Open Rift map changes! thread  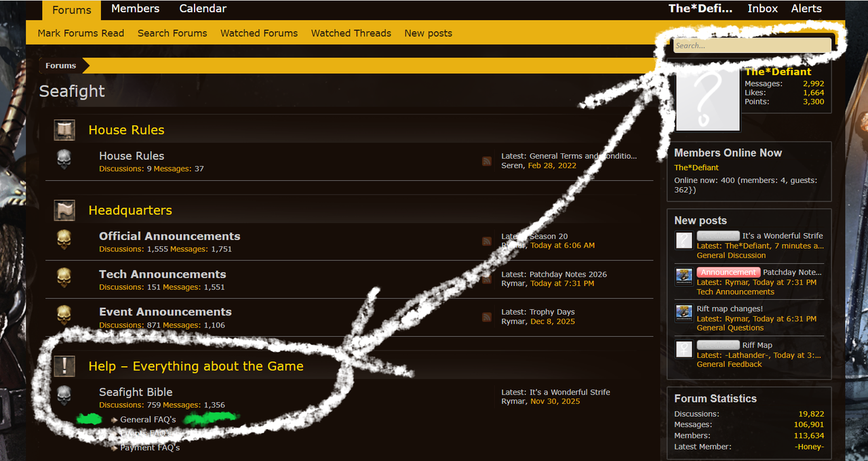pos(730,308)
